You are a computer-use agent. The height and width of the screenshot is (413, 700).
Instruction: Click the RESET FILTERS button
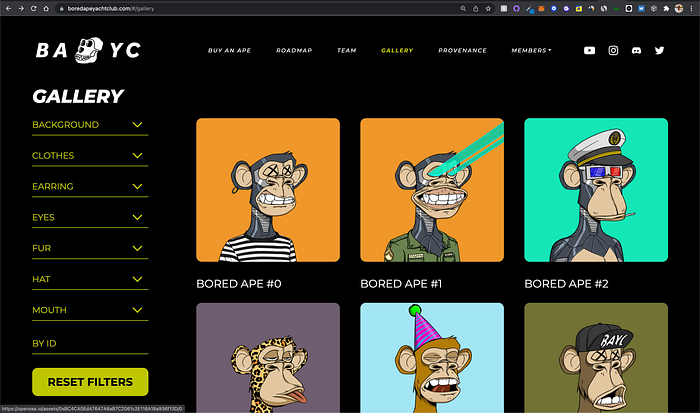click(x=90, y=382)
